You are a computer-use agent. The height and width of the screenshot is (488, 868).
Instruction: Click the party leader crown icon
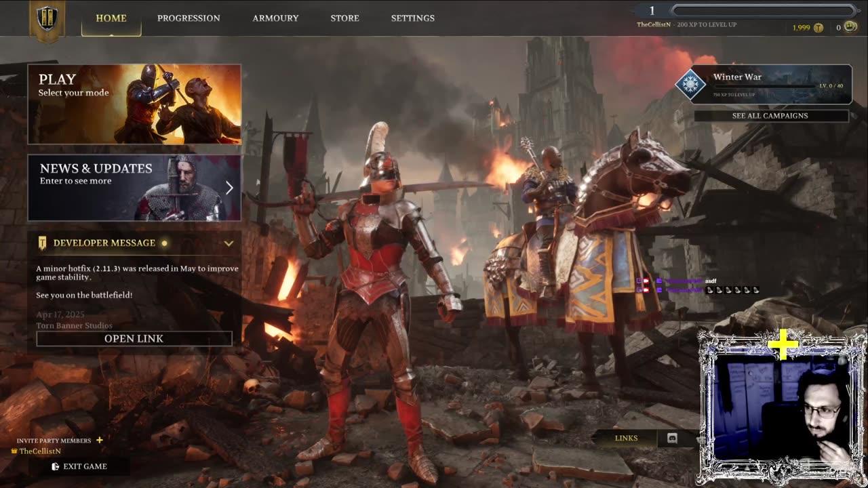14,451
